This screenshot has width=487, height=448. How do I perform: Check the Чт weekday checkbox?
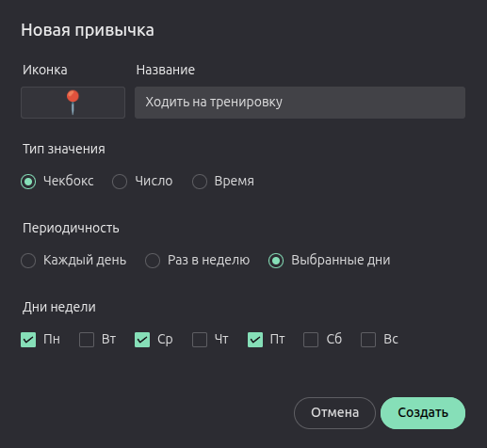point(200,340)
